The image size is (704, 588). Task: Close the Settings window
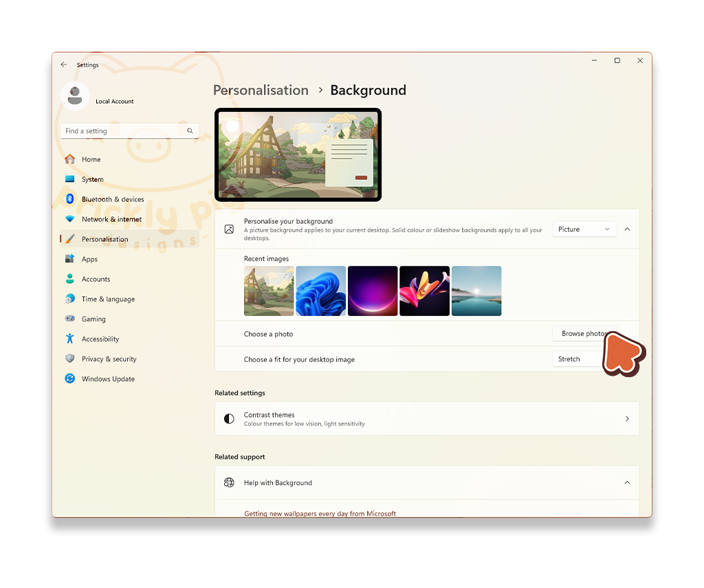tap(640, 60)
